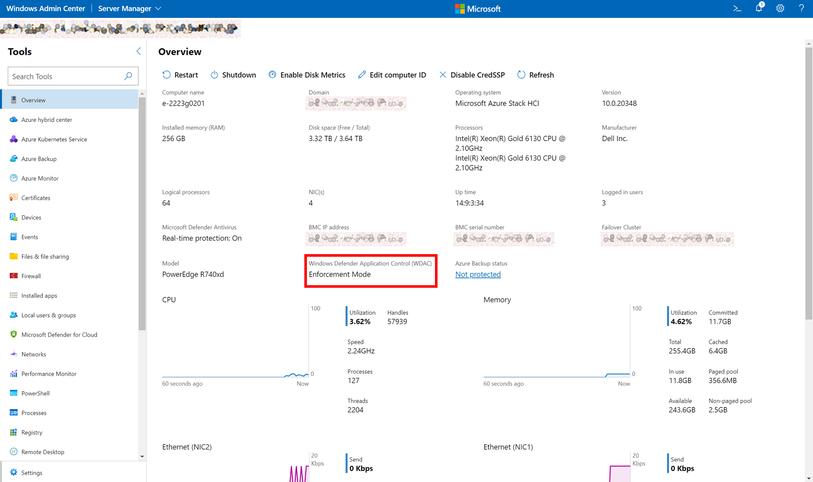813x482 pixels.
Task: Click the up time 14:9:3:34 value
Action: [x=469, y=203]
